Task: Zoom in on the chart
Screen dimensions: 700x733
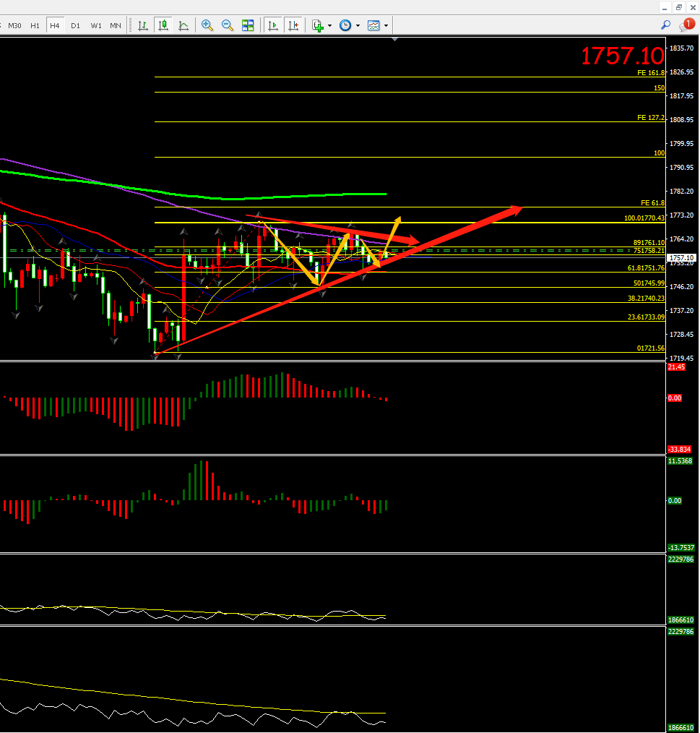Action: coord(207,25)
